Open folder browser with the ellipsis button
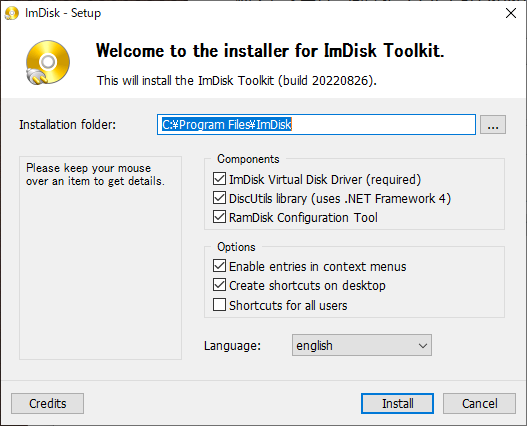Screen dimensions: 527x426 [x=492, y=125]
